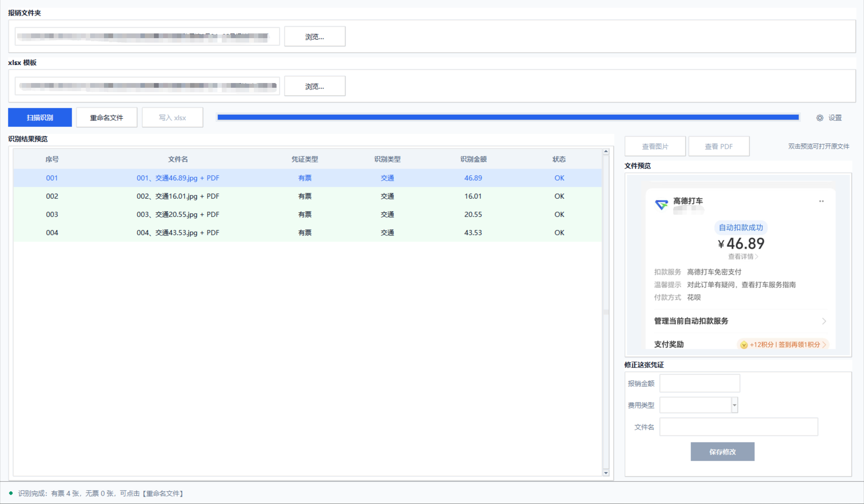Click the blue scan progress bar
The height and width of the screenshot is (504, 864).
click(x=508, y=117)
